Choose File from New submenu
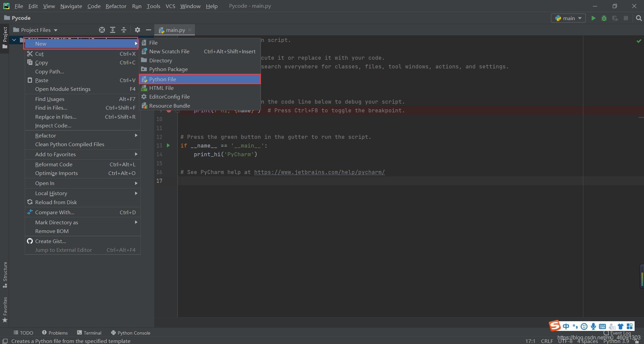This screenshot has width=644, height=344. [x=200, y=43]
